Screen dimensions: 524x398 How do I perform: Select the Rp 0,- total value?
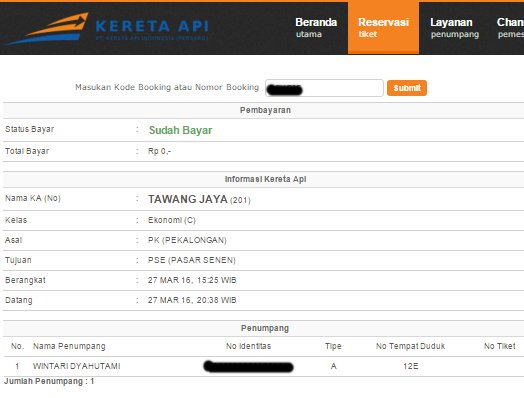pyautogui.click(x=159, y=151)
